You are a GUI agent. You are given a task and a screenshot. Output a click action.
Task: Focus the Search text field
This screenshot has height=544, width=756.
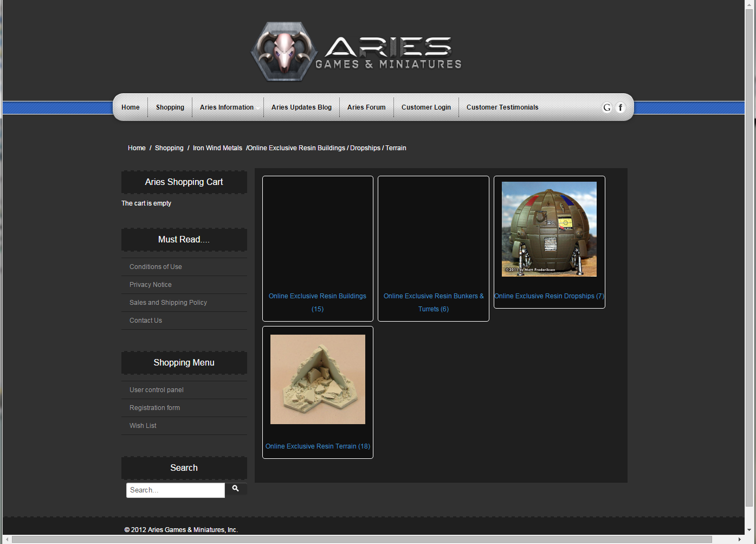click(176, 490)
